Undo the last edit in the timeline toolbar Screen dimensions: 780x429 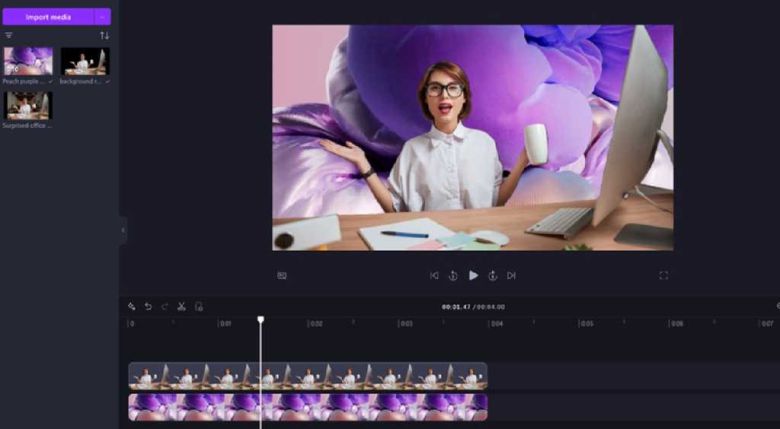click(x=148, y=306)
